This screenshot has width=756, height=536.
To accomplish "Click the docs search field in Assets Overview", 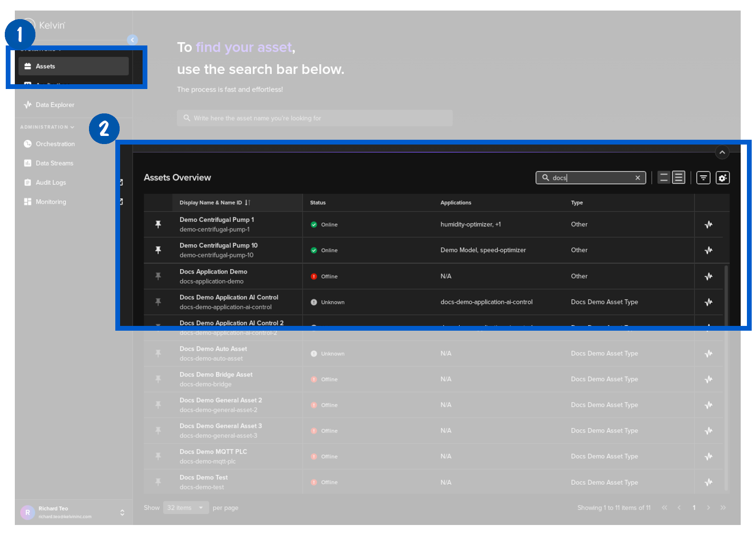I will (591, 178).
